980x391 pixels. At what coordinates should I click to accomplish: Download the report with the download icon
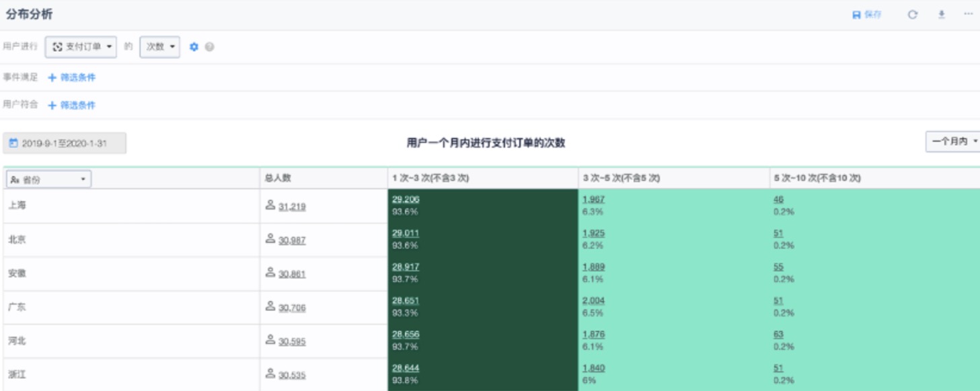click(x=942, y=15)
